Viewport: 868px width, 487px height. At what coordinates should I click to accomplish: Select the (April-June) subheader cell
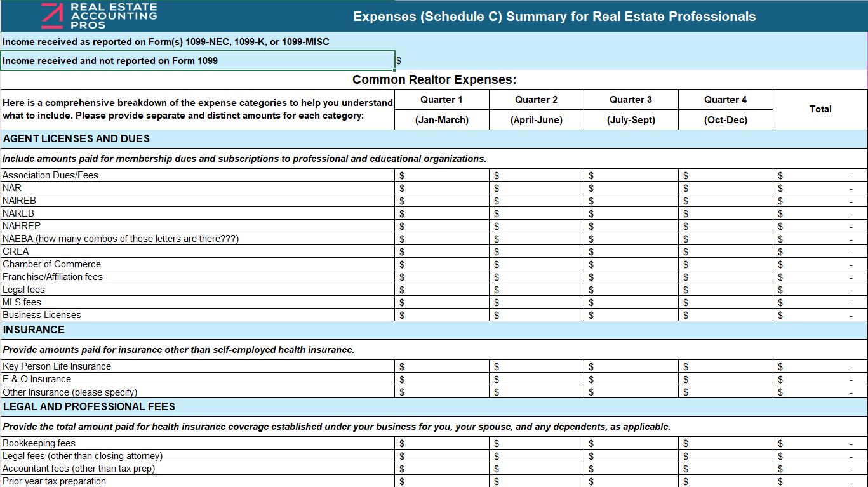[x=536, y=120]
